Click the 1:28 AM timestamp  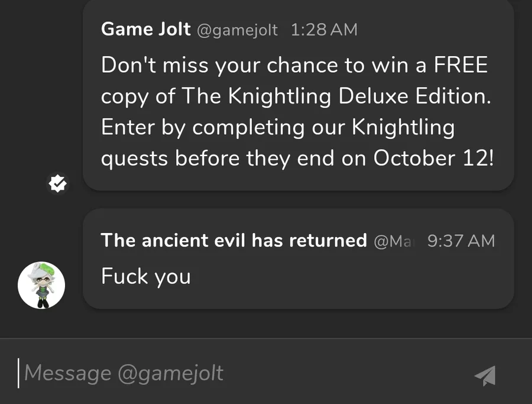pos(324,30)
